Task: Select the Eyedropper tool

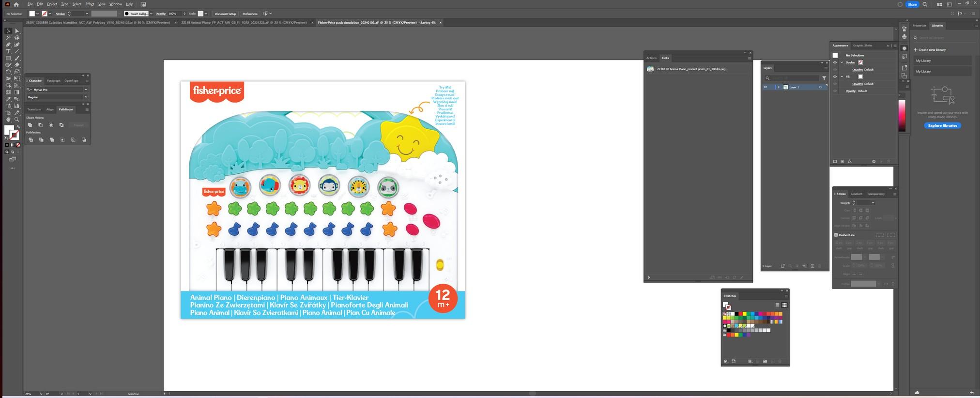Action: pos(8,99)
